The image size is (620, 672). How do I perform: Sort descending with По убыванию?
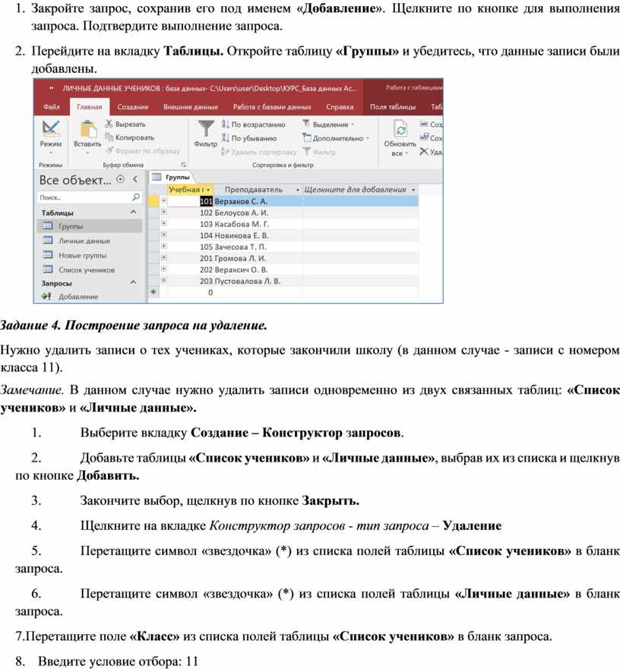(249, 138)
